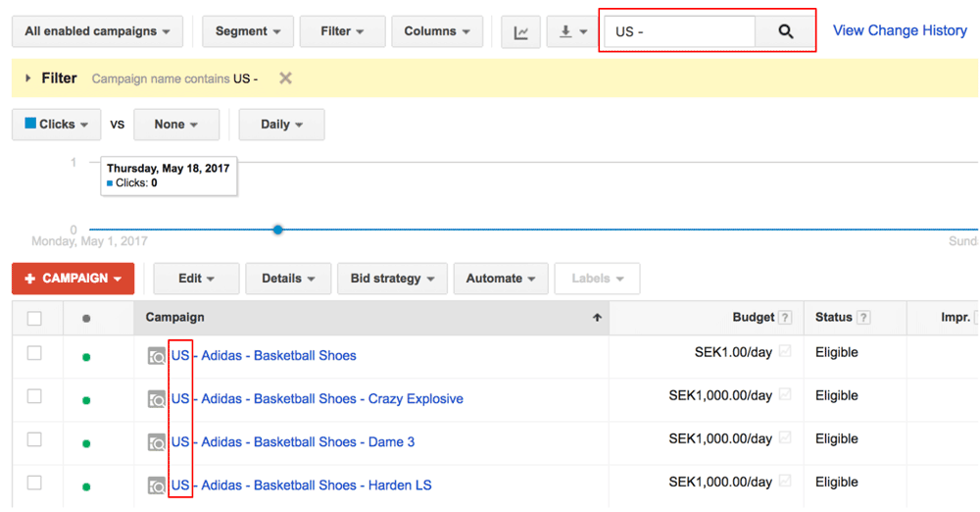Select checkbox for the Harden LS campaign
This screenshot has height=512, width=980.
pyautogui.click(x=34, y=483)
